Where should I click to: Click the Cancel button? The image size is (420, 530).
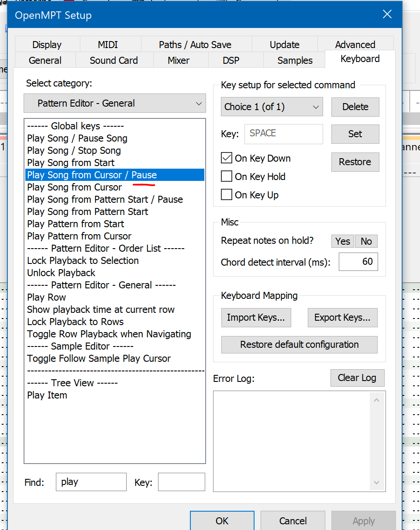(x=293, y=520)
